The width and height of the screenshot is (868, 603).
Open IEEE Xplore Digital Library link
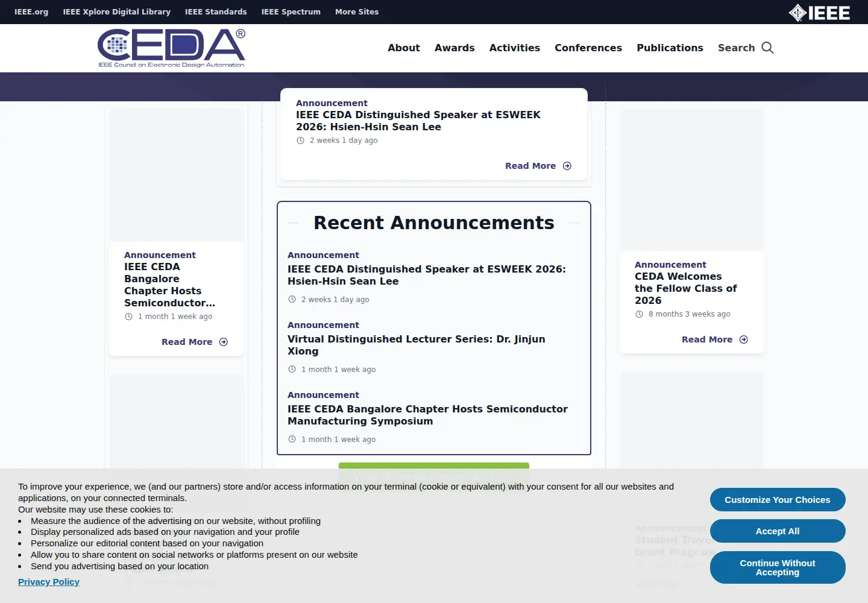tap(117, 11)
